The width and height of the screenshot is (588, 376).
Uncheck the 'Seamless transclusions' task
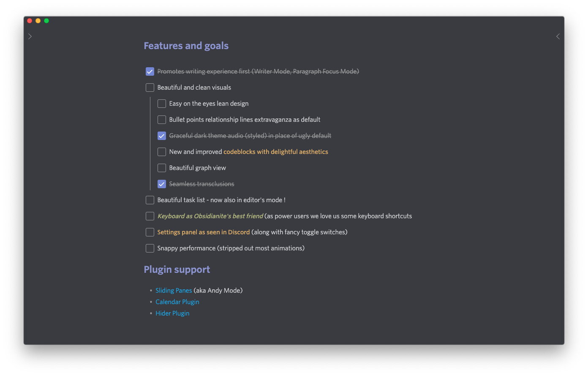(162, 184)
